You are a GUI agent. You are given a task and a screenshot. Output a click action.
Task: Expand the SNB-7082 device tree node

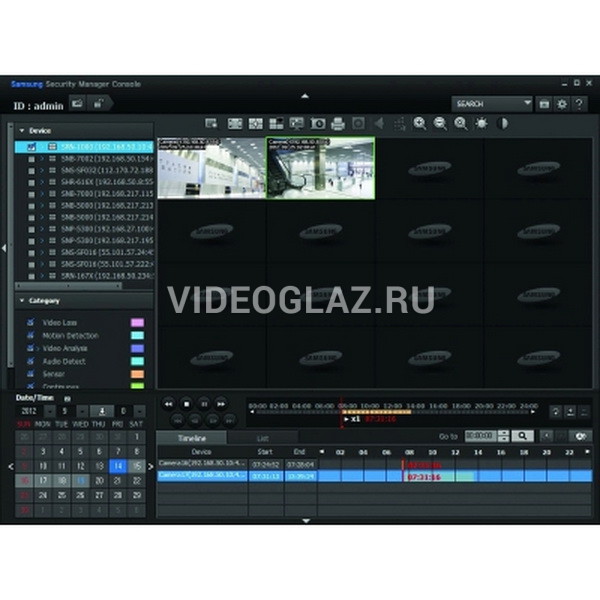click(x=42, y=158)
